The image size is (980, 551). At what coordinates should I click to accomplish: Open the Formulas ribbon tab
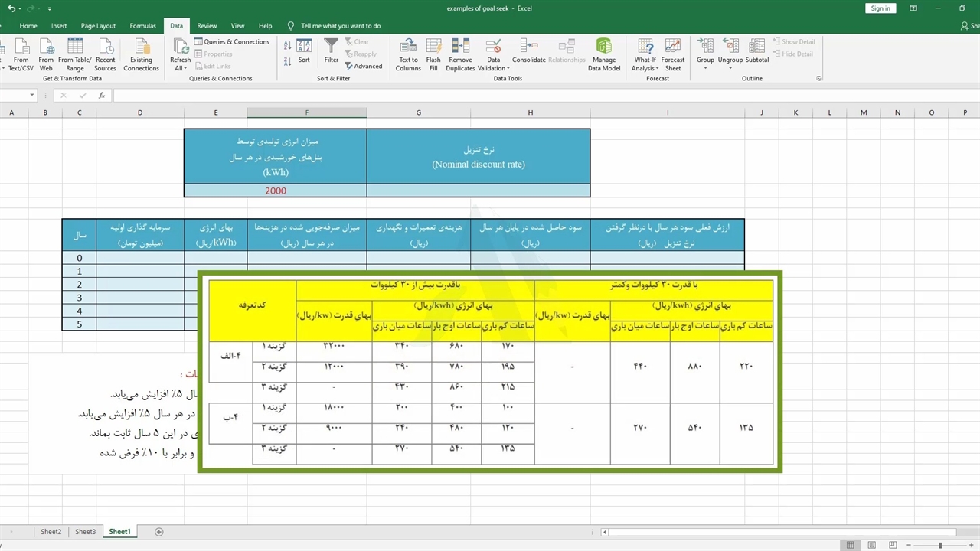pyautogui.click(x=142, y=26)
